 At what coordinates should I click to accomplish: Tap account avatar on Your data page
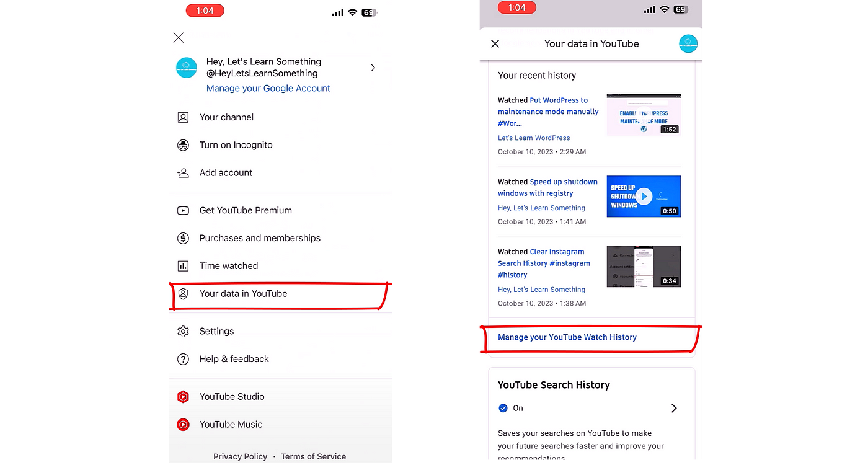tap(688, 43)
